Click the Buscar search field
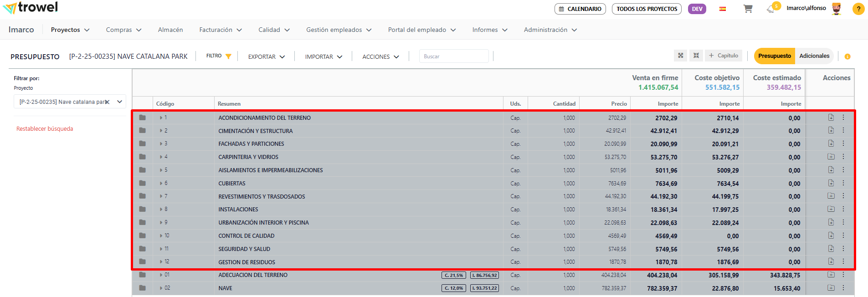Viewport: 868px width, 297px height. (453, 56)
